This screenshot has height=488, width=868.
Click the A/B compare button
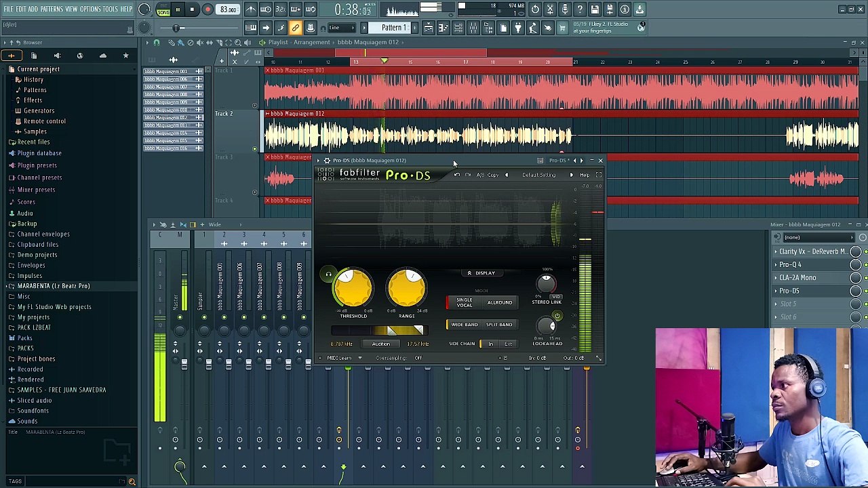point(481,175)
